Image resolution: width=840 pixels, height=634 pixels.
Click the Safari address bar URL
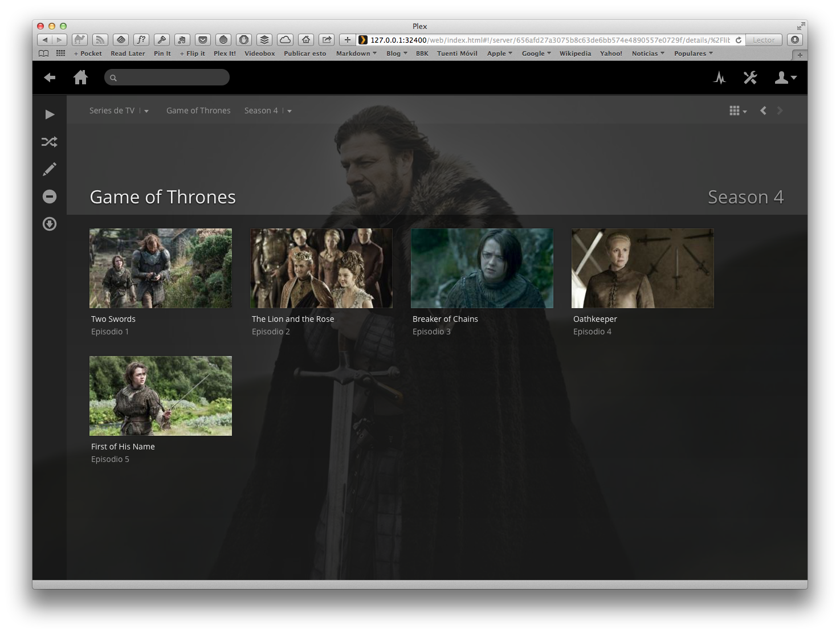550,40
